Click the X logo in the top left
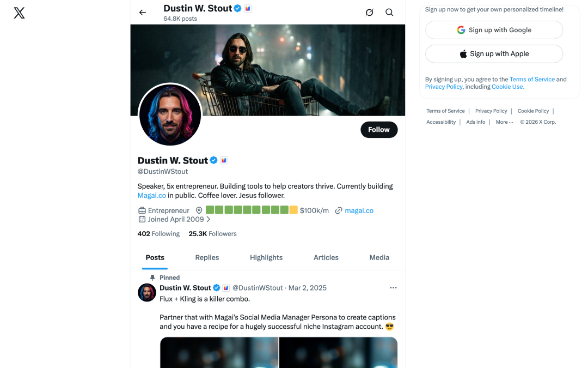This screenshot has height=368, width=588. [19, 13]
